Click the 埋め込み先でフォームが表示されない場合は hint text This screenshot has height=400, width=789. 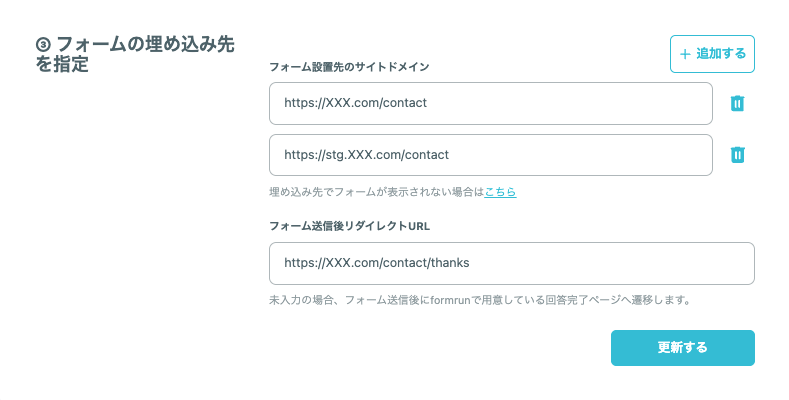tap(376, 192)
